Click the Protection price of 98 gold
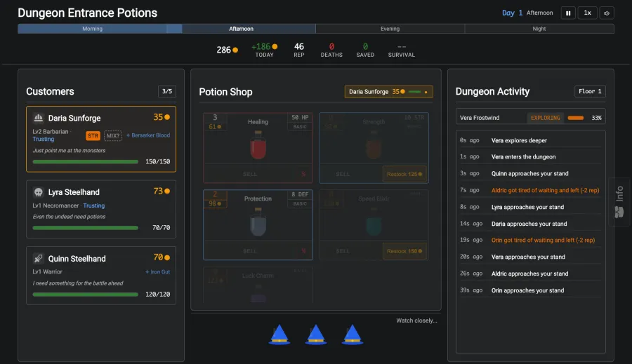Screen dimensions: 632x364 215,203
